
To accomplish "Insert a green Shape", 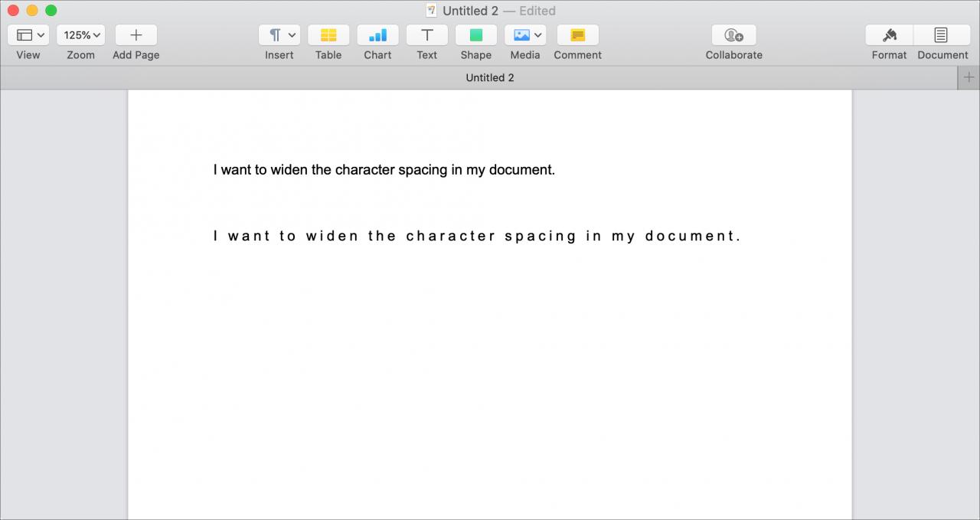I will click(x=476, y=35).
